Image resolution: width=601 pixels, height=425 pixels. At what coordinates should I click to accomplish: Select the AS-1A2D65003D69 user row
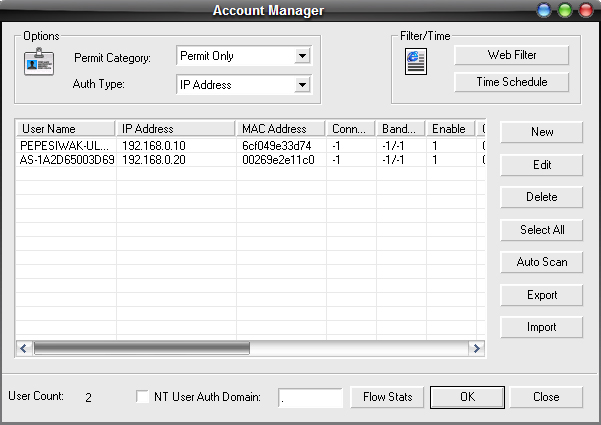[x=250, y=160]
